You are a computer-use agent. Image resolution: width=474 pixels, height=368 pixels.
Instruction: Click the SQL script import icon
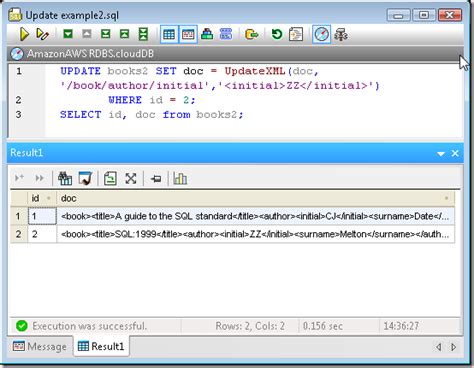[x=296, y=34]
